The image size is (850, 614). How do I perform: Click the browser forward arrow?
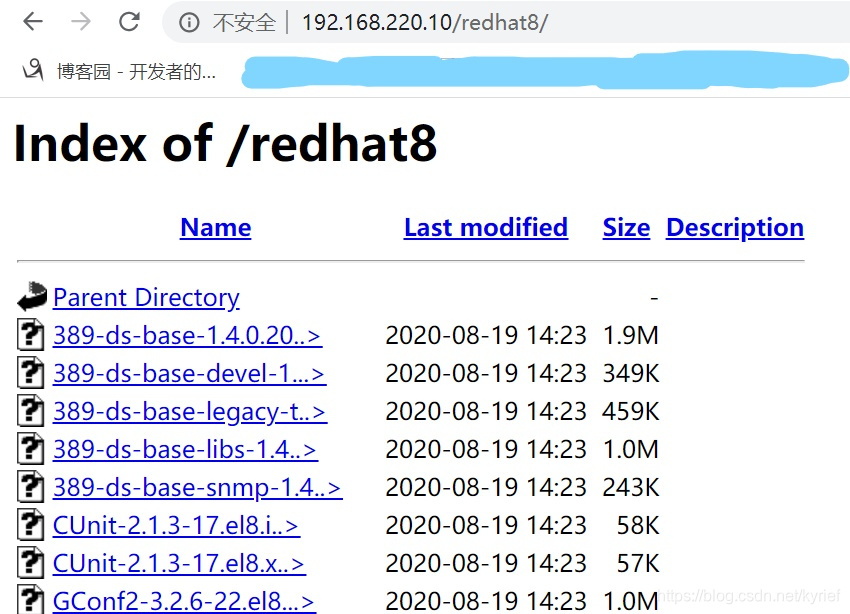81,22
